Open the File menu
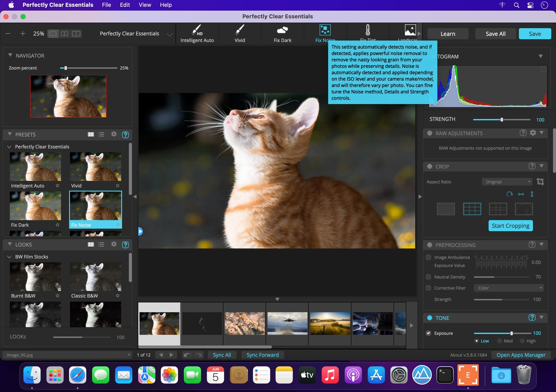Viewport: 556px width, 392px height. point(106,5)
